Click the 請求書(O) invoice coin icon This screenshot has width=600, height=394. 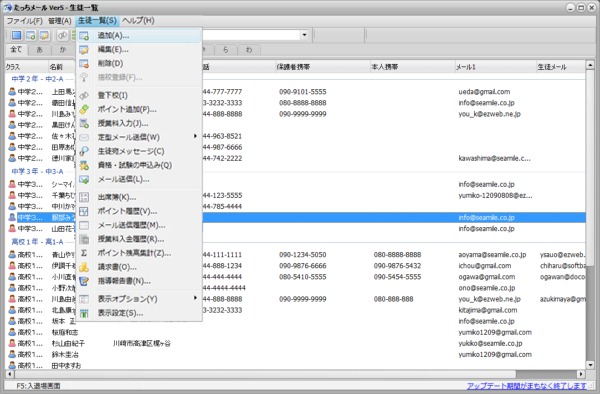pos(84,267)
